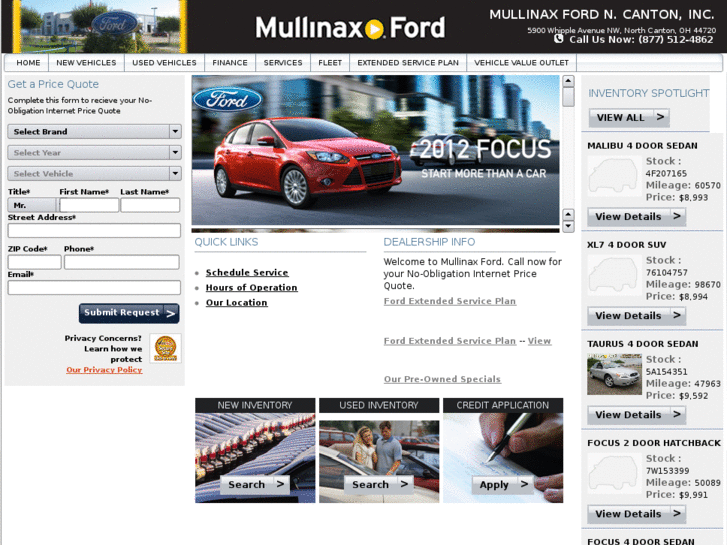This screenshot has width=727, height=545.
Task: Click the NEW INVENTORY tile heading
Action: tap(255, 405)
